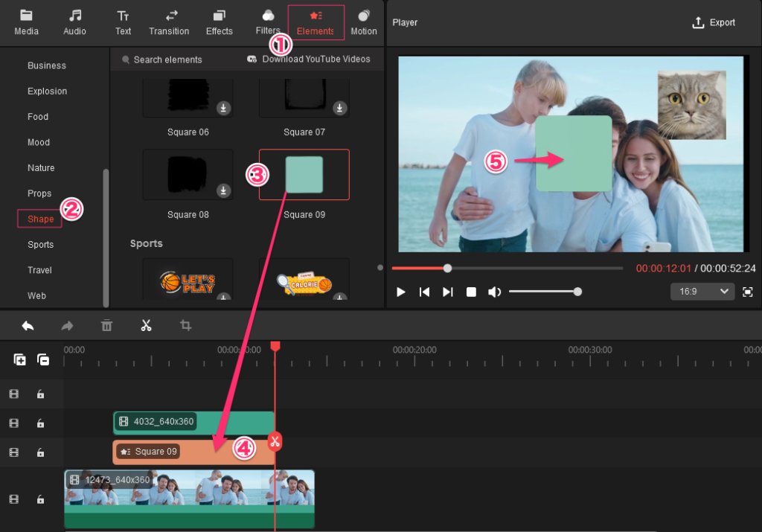Click the delete trash icon
This screenshot has height=532, width=762.
tap(106, 325)
